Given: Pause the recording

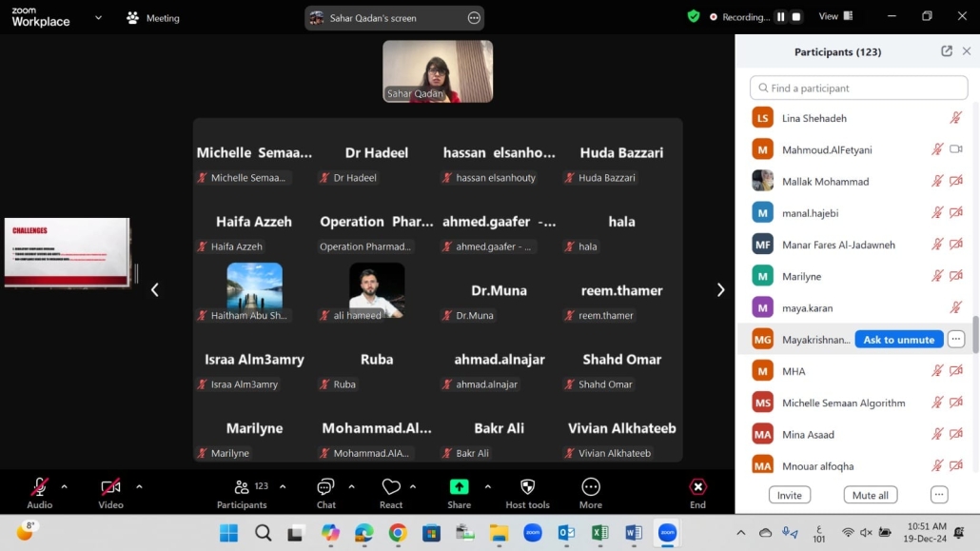Looking at the screenshot, I should (x=780, y=17).
